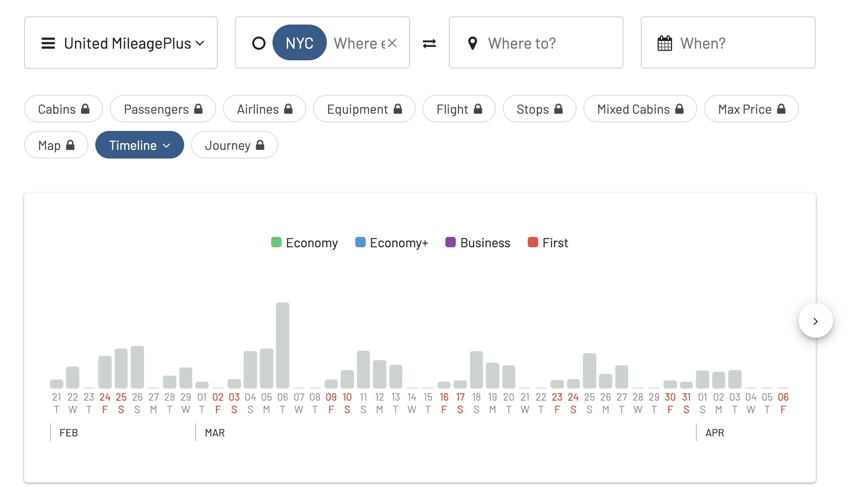The image size is (852, 504).
Task: Click the hamburger menu icon beside United MileagePlus
Action: click(48, 43)
